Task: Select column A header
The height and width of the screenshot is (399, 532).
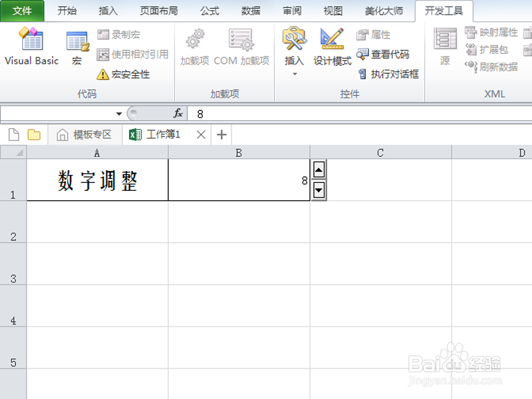Action: (97, 153)
